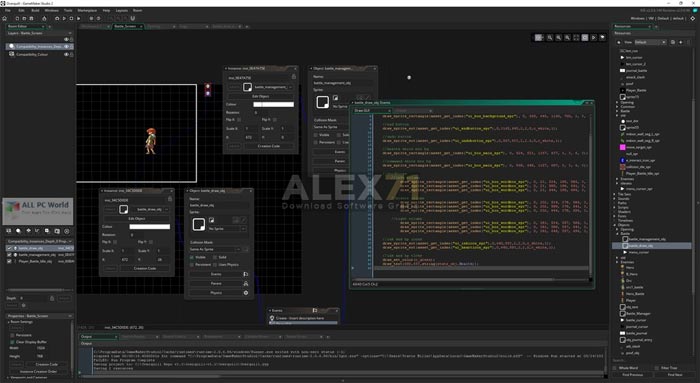700x383 pixels.
Task: Click Creation Code in Room Settings
Action: click(x=46, y=365)
